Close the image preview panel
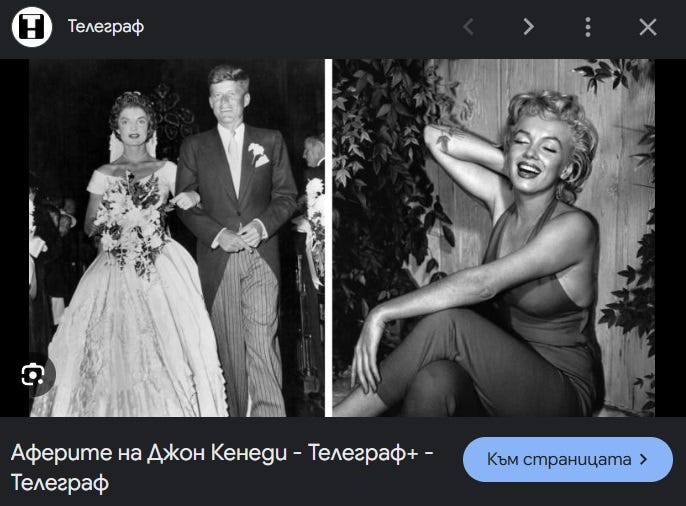This screenshot has width=686, height=506. [648, 27]
